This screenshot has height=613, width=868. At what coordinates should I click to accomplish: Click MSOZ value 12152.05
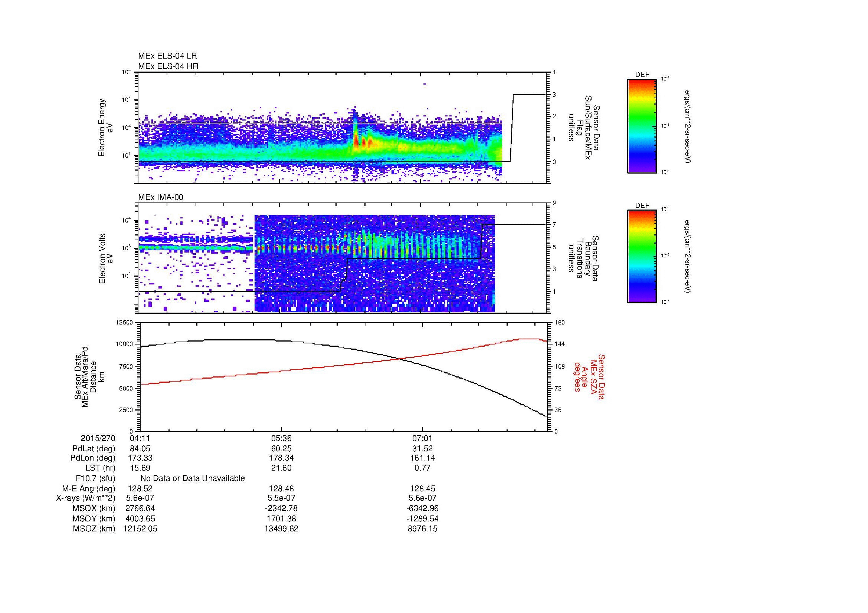click(x=140, y=529)
